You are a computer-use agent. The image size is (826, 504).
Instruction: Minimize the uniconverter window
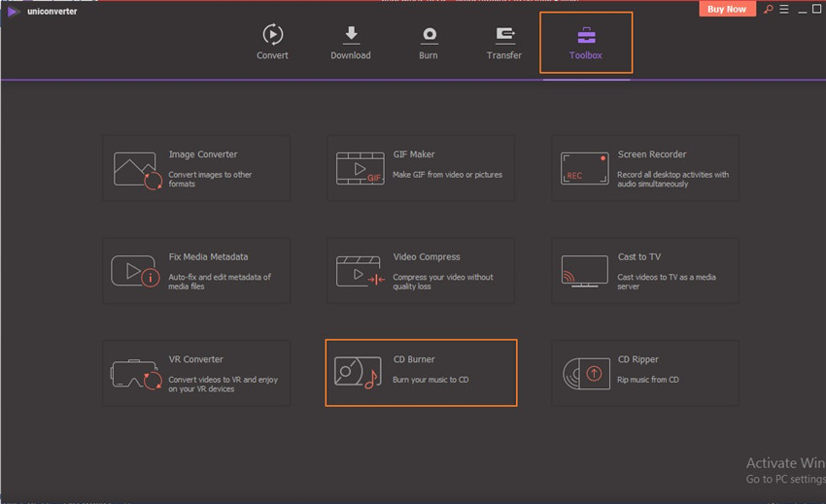point(803,10)
